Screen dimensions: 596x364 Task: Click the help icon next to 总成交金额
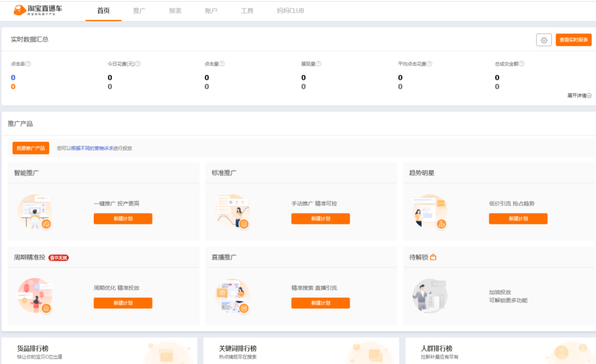point(521,63)
